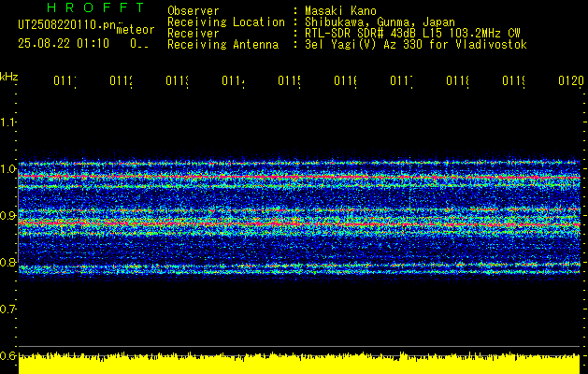Screen dimensions: 588x374
Task: Click the time marker 0112
Action: [122, 80]
